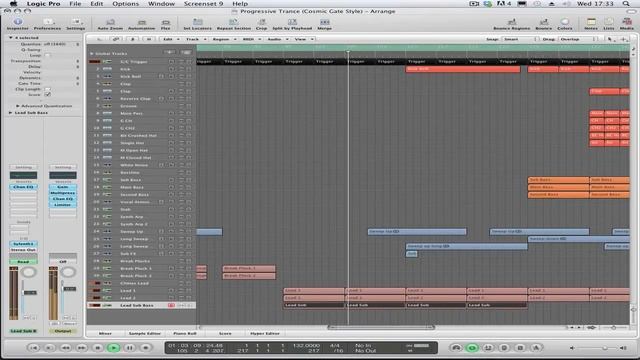Click Split by Playhead icon
640x360 pixels.
[x=292, y=24]
